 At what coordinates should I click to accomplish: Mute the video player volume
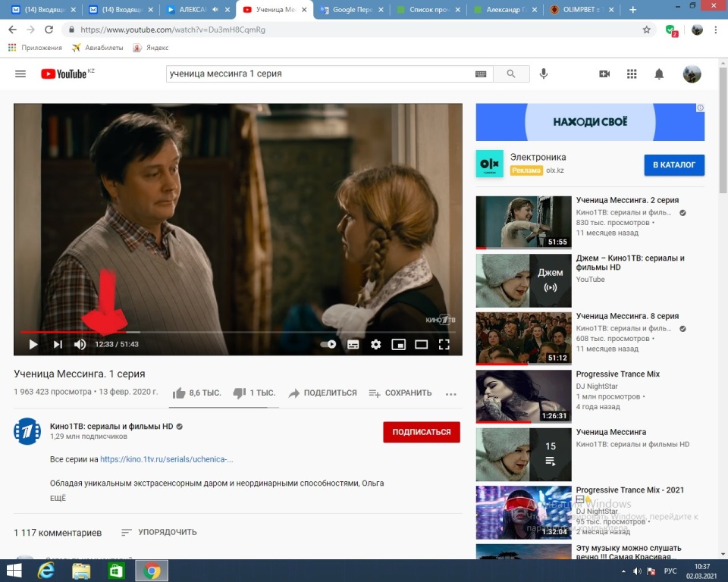point(80,344)
